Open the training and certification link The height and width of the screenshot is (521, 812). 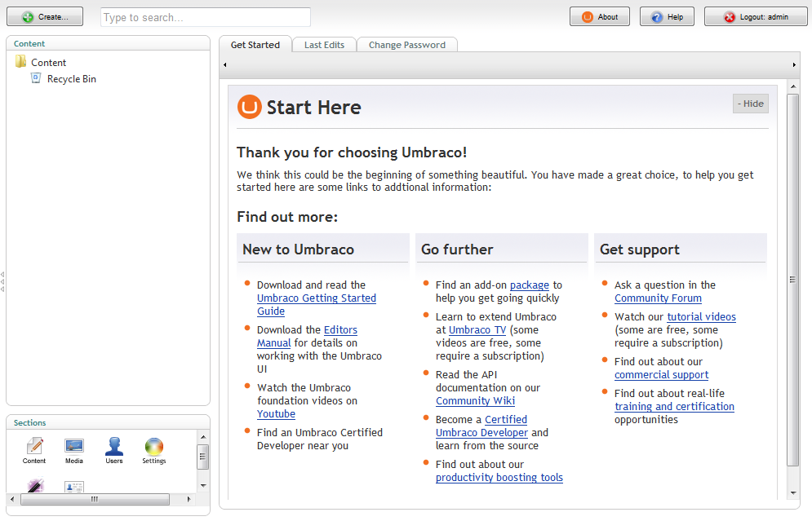click(x=674, y=407)
